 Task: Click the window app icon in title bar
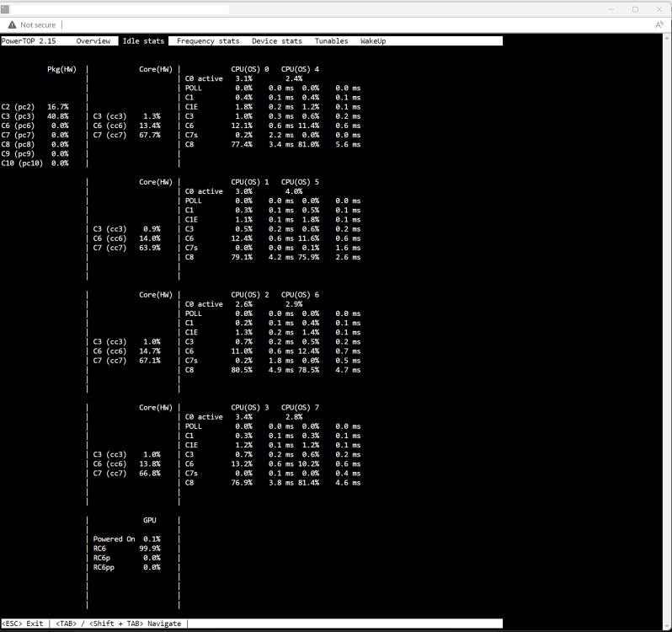pyautogui.click(x=5, y=9)
